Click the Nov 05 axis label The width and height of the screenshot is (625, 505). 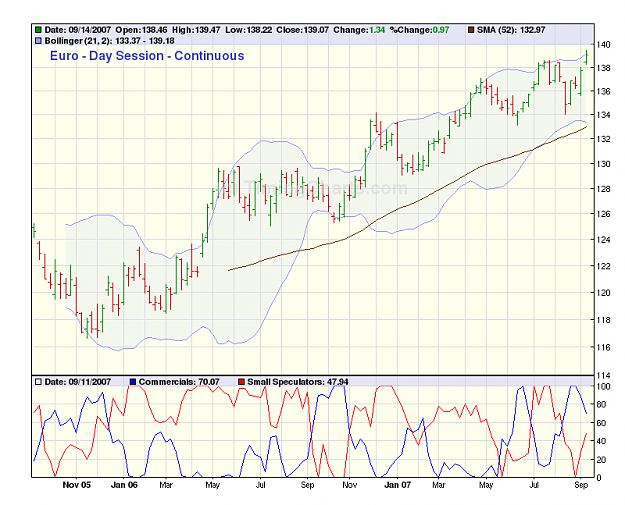click(x=77, y=485)
